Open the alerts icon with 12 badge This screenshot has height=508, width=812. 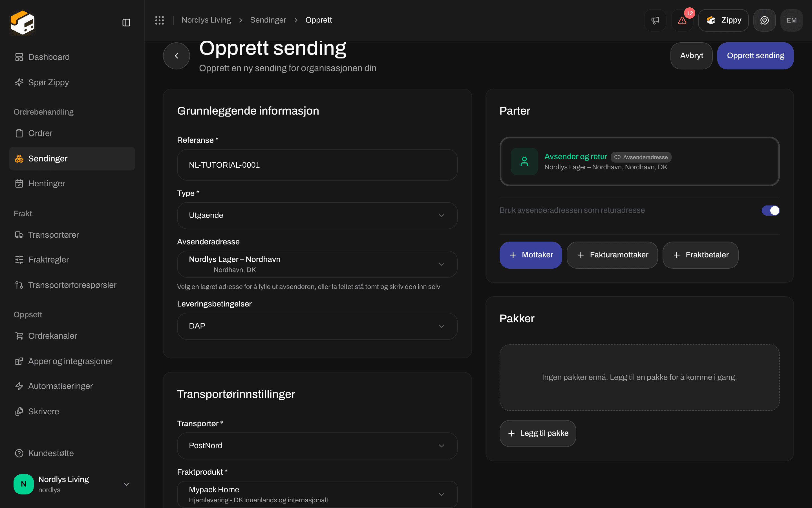[x=682, y=21]
